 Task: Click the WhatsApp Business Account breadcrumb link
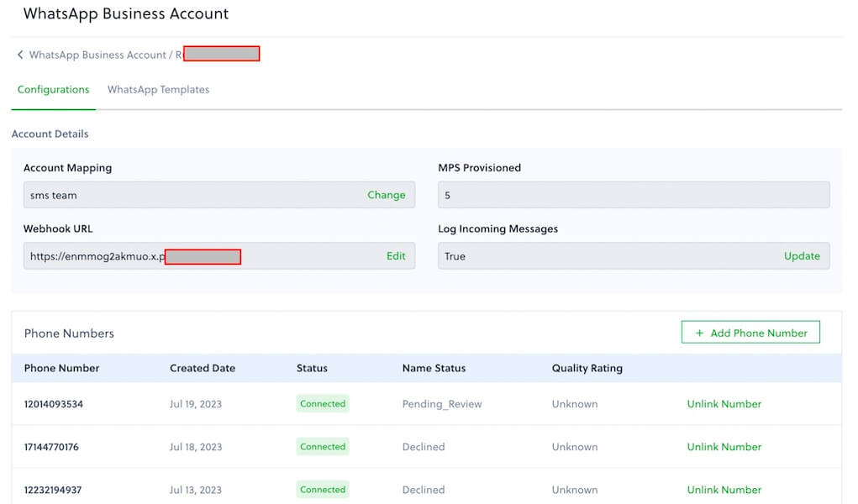(x=97, y=55)
